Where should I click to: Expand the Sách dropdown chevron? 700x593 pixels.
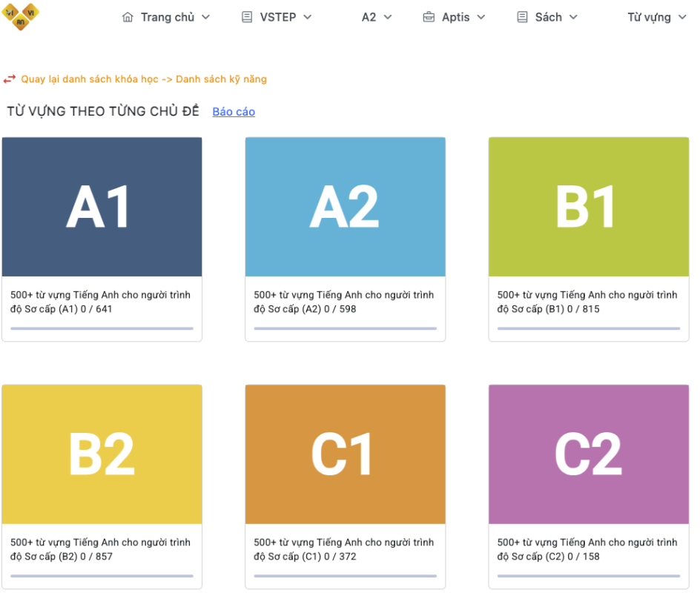(x=574, y=17)
